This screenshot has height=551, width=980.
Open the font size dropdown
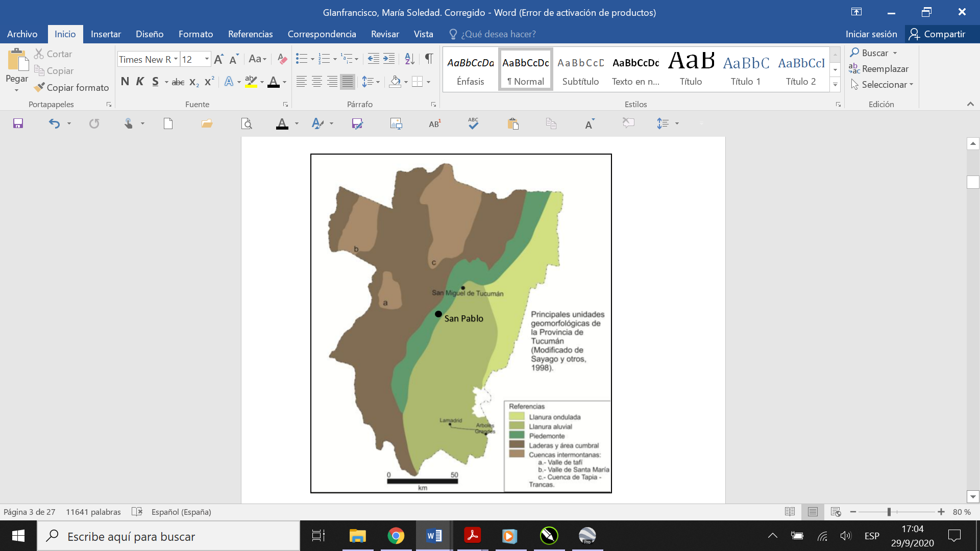206,59
